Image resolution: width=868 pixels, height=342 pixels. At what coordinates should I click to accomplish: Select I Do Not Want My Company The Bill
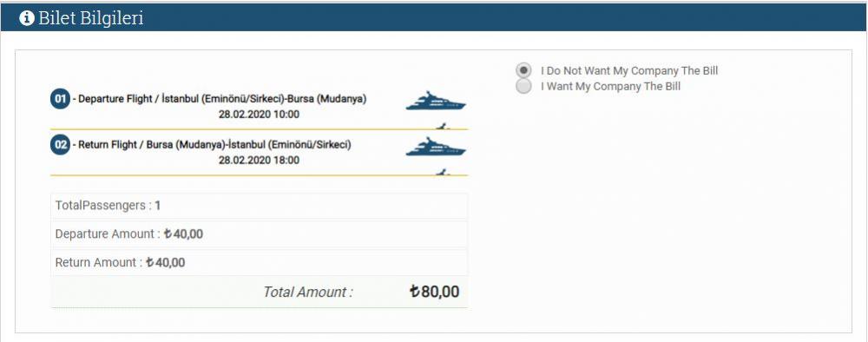tap(523, 71)
